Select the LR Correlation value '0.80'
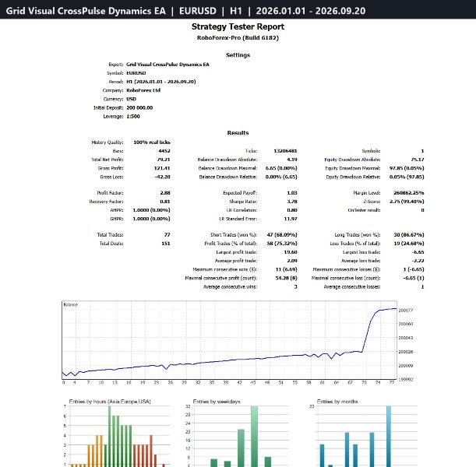This screenshot has width=476, height=467. [292, 210]
